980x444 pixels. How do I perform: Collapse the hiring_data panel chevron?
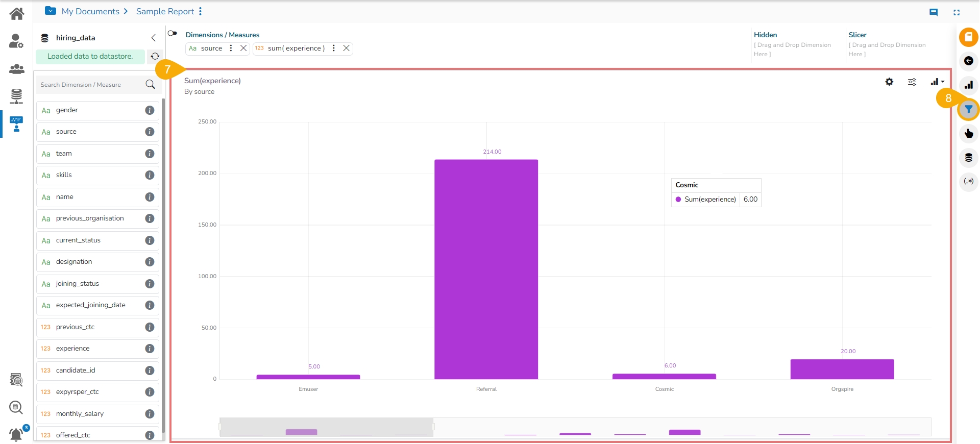pos(153,38)
